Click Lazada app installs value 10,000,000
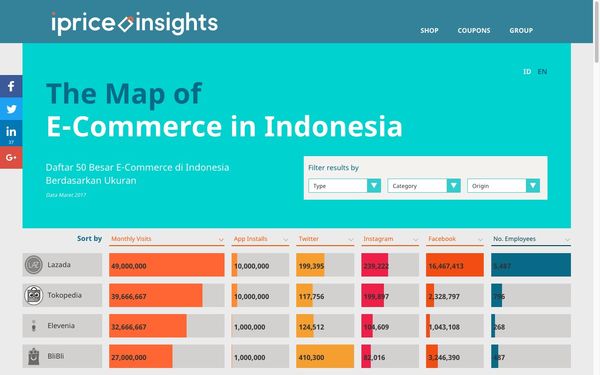The image size is (600, 375). [251, 266]
